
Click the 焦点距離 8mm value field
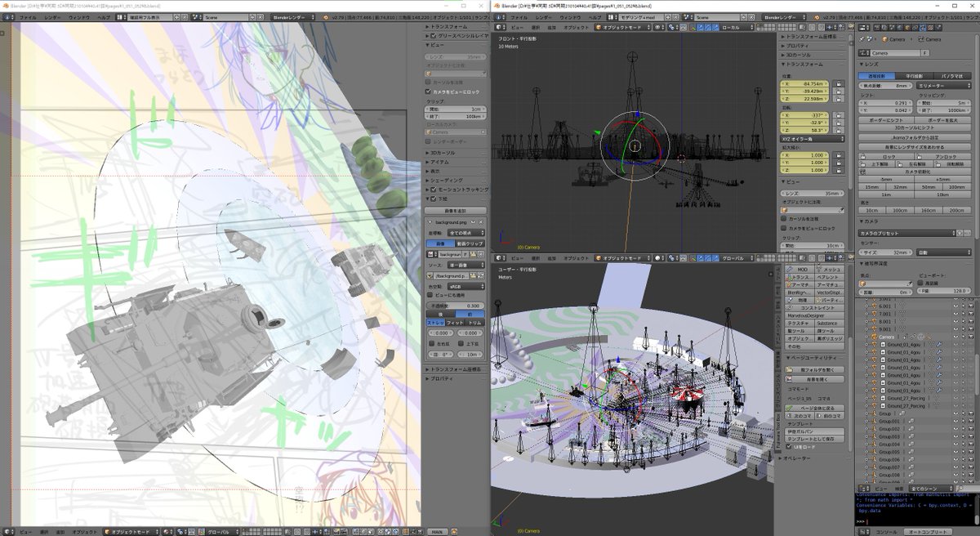tap(884, 85)
